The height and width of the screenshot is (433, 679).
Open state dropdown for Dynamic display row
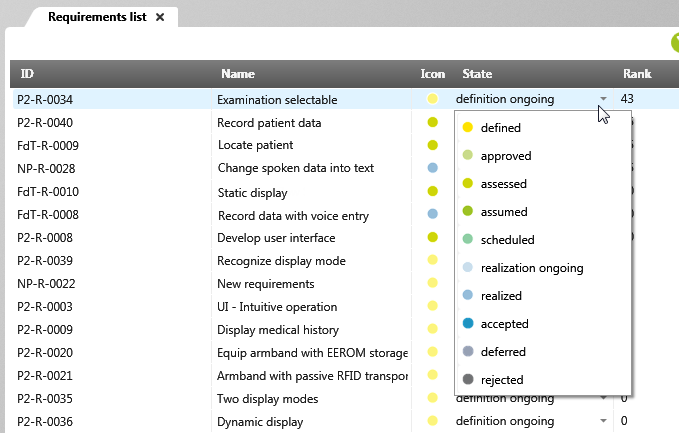click(603, 421)
